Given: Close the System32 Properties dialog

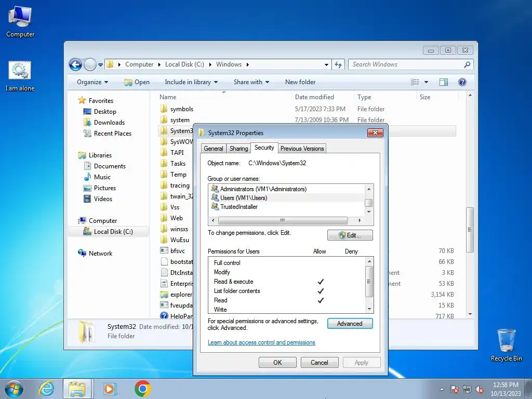Looking at the screenshot, I should pos(375,132).
